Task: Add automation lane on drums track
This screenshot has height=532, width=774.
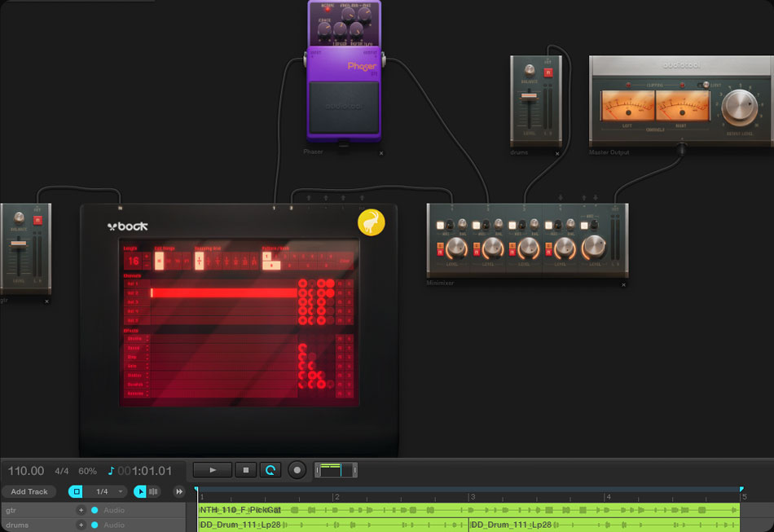Action: coord(81,525)
